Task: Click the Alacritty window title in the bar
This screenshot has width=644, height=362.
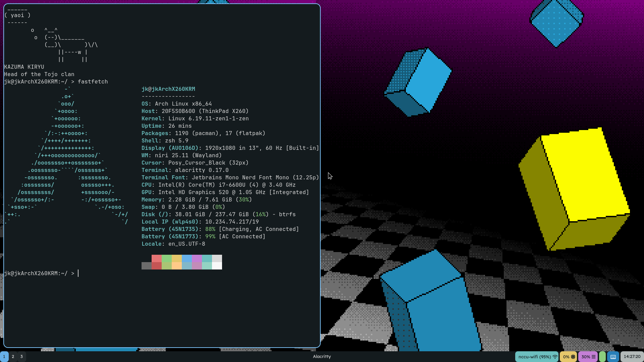Action: (x=322, y=357)
